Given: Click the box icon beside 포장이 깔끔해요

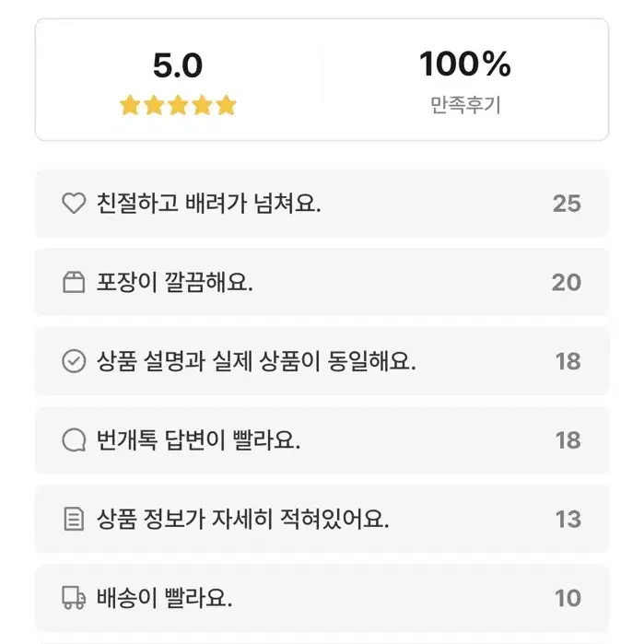Looking at the screenshot, I should (x=74, y=282).
